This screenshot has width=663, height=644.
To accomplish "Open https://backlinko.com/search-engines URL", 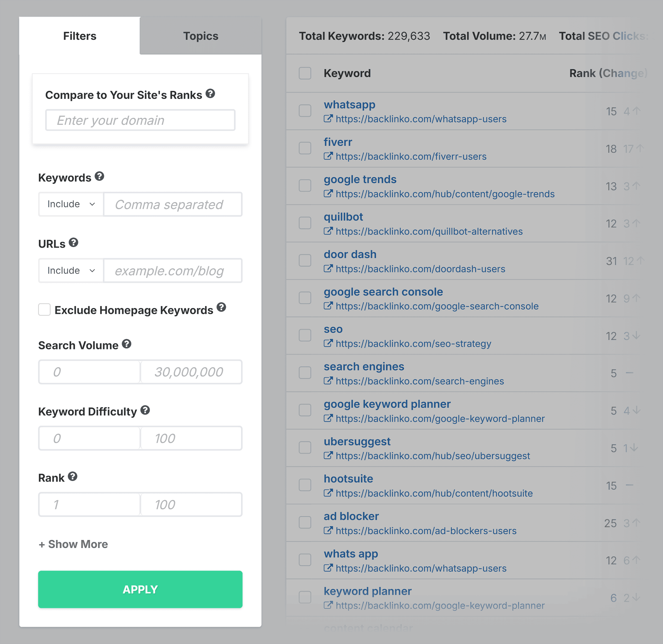I will click(x=420, y=381).
